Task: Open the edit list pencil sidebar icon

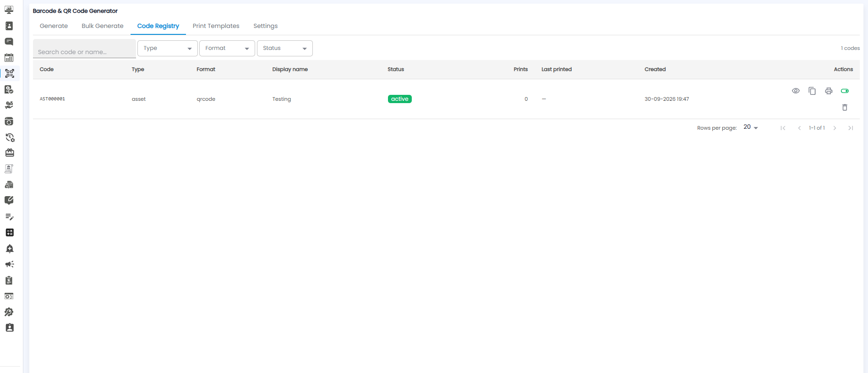Action: click(x=9, y=216)
